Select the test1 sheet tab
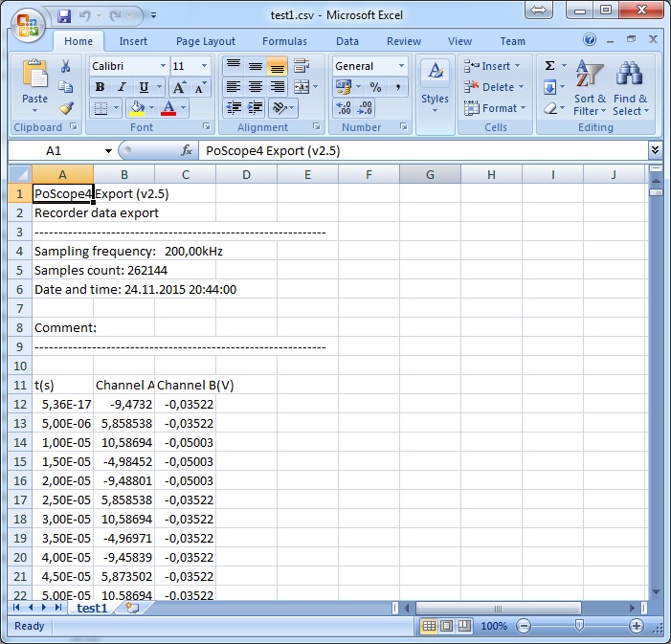Screen dimensions: 671x644 click(92, 608)
